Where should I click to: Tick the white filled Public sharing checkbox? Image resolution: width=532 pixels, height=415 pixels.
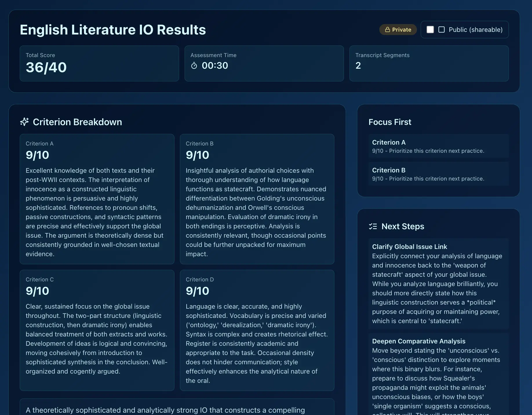(x=430, y=30)
